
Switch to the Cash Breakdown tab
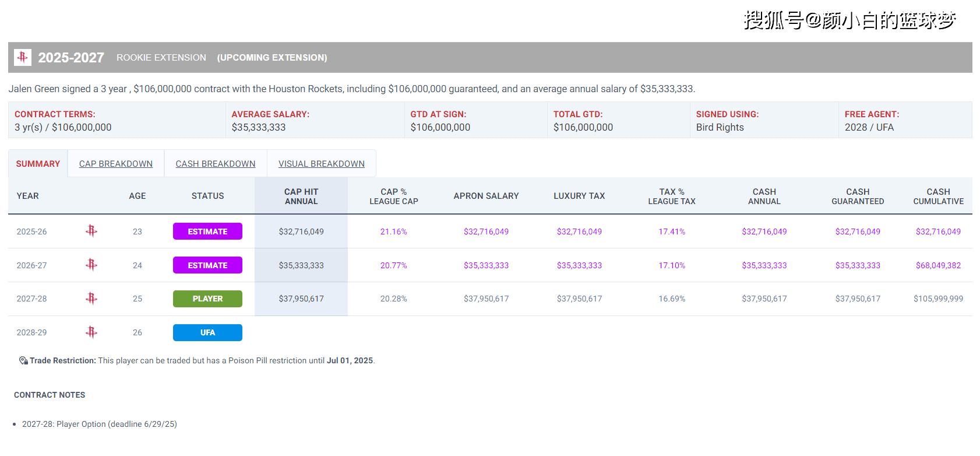click(x=216, y=164)
